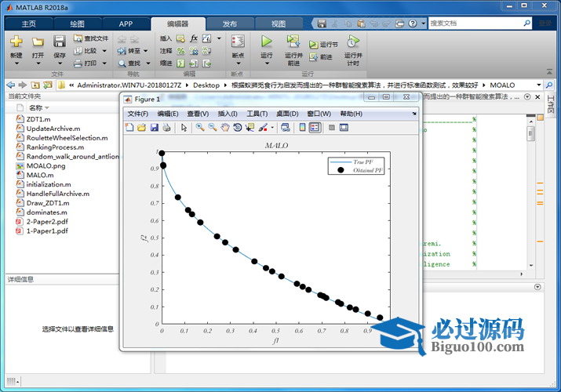Click the 查找文件 (Find Files) button

click(x=91, y=38)
